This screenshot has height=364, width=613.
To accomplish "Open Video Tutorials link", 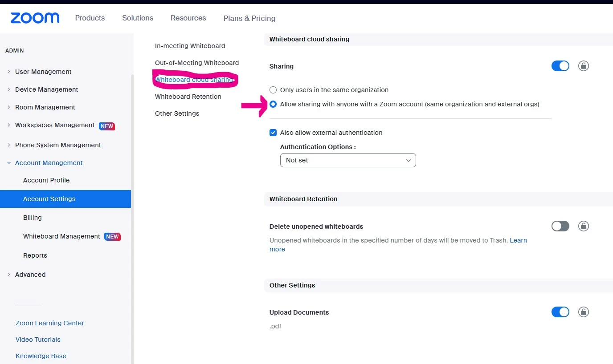I will (38, 340).
